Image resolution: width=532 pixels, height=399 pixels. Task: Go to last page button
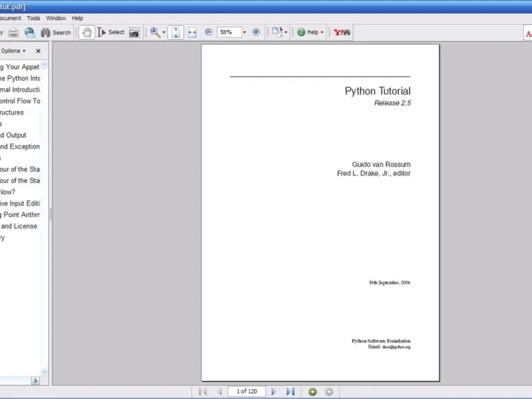(x=291, y=392)
